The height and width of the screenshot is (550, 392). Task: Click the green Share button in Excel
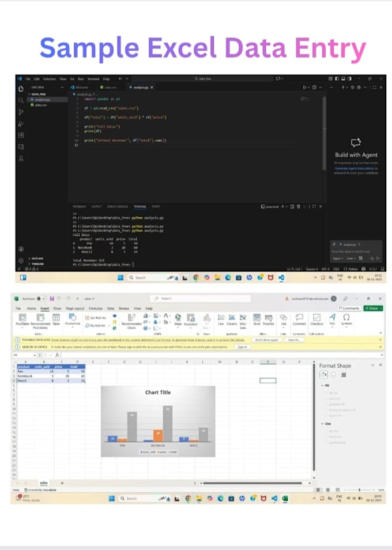(373, 308)
